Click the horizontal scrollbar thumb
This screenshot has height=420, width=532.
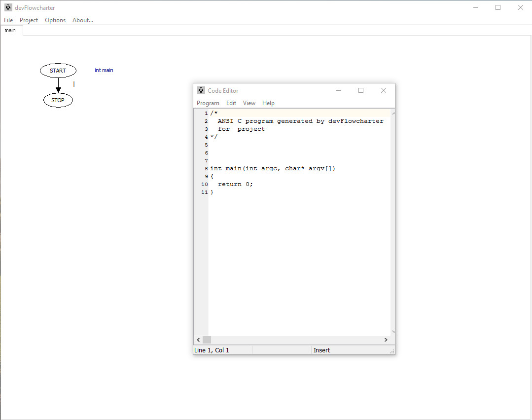[207, 340]
